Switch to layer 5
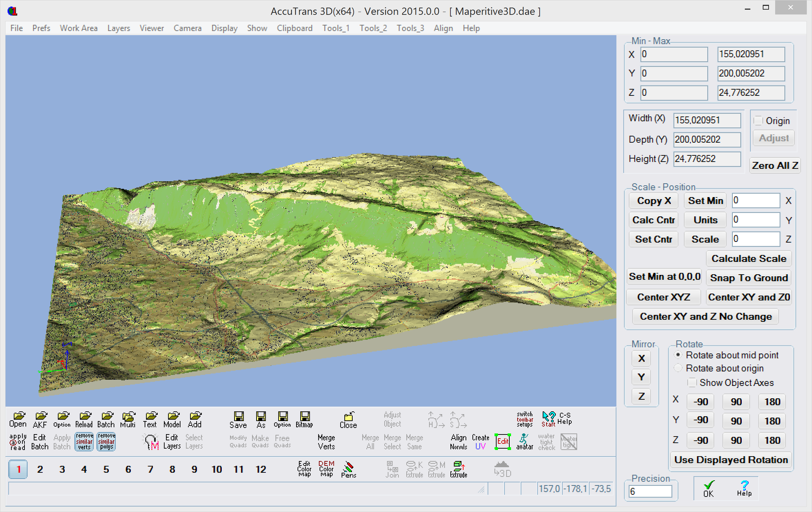 coord(106,469)
